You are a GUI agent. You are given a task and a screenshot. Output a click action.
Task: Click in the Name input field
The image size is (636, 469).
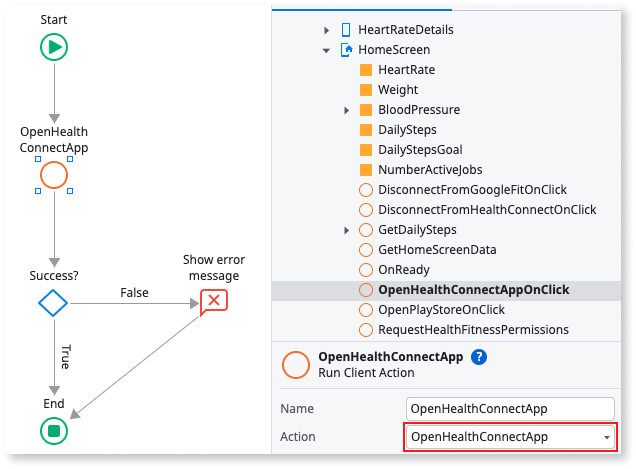[510, 408]
